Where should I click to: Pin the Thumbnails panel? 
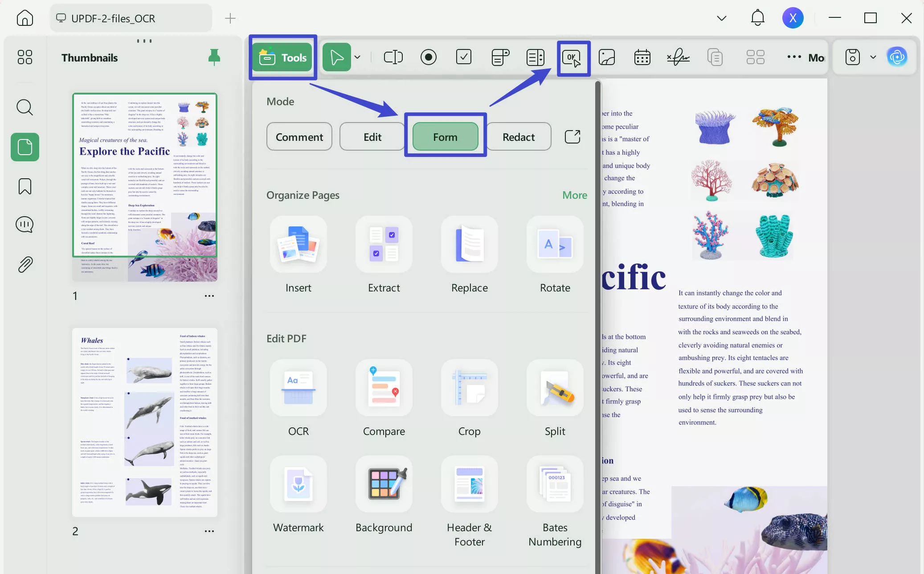coord(214,57)
